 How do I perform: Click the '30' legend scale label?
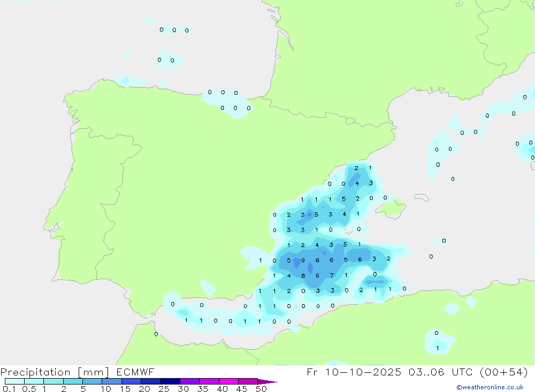(x=183, y=389)
